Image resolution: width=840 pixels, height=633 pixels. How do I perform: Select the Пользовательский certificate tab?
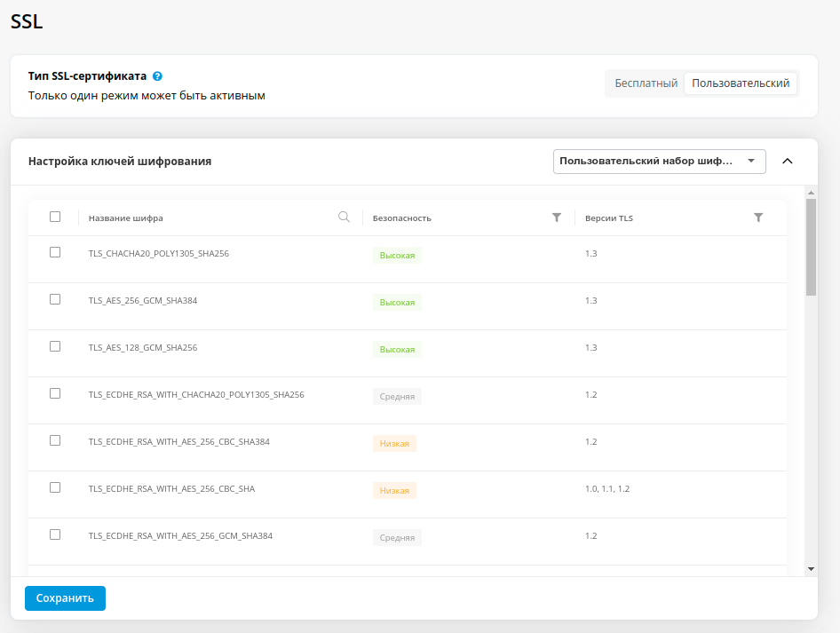(x=741, y=83)
